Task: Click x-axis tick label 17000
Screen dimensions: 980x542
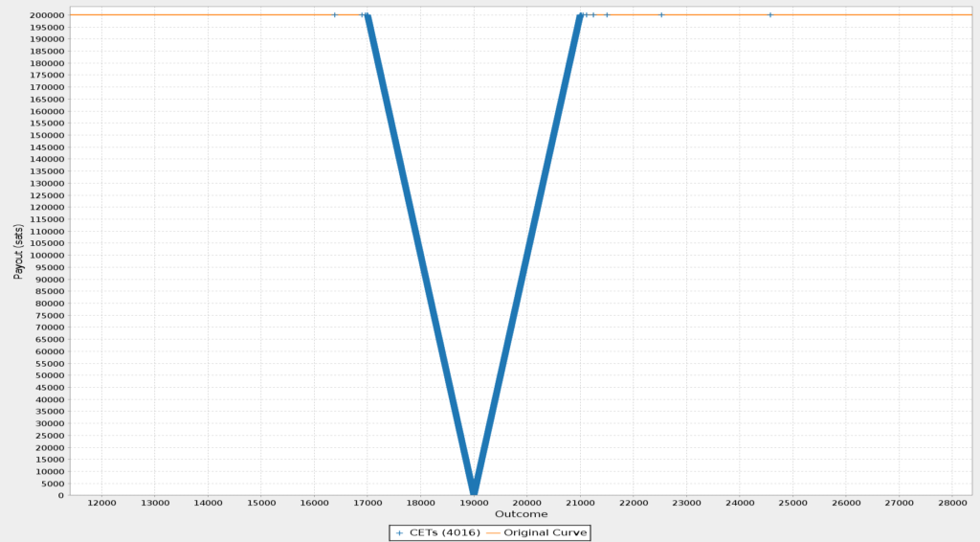Action: coord(367,503)
